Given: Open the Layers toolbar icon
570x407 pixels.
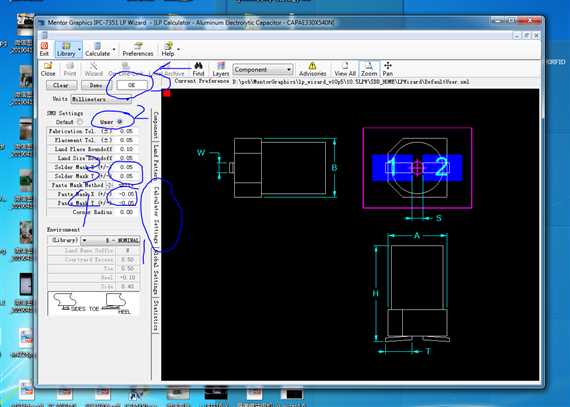Looking at the screenshot, I should [221, 69].
